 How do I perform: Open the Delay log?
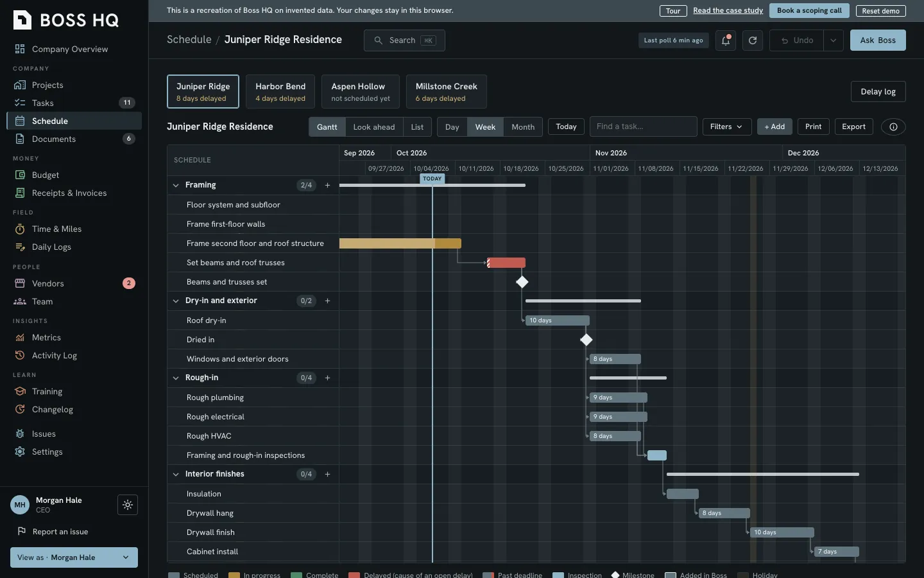pyautogui.click(x=878, y=92)
